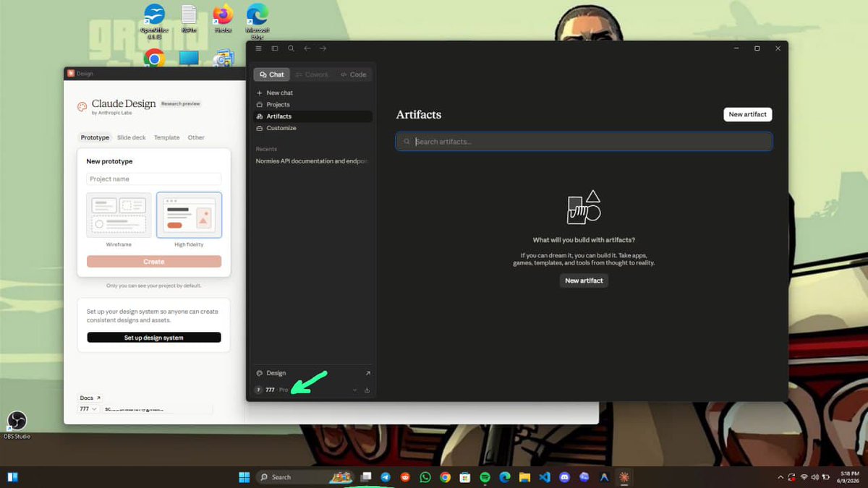Image resolution: width=868 pixels, height=488 pixels.
Task: Start a New chat from the sidebar
Action: [x=313, y=93]
